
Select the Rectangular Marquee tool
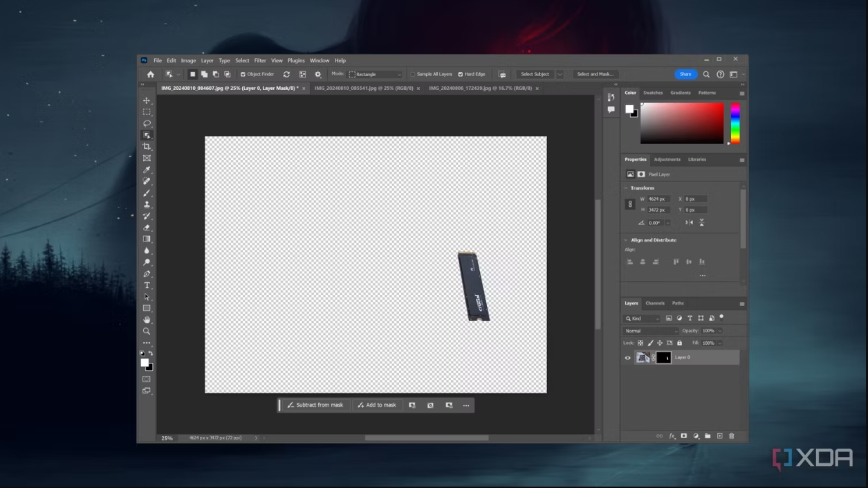coord(147,112)
